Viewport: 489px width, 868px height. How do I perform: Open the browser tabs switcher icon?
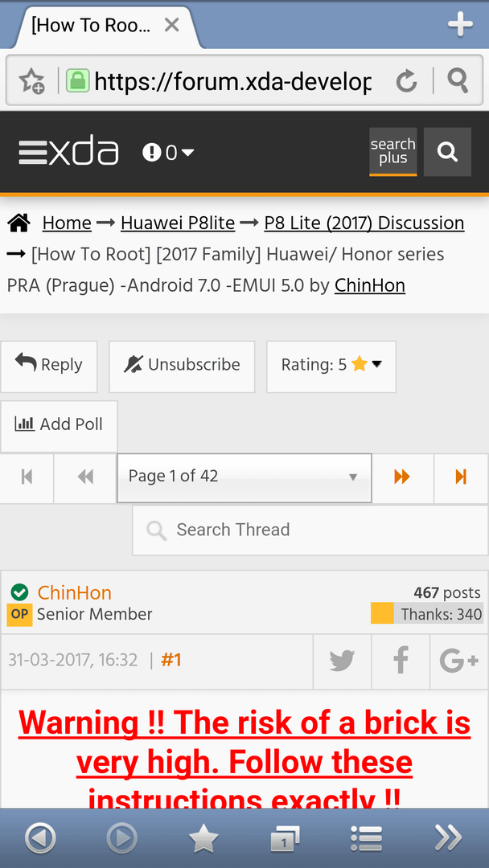pos(285,838)
